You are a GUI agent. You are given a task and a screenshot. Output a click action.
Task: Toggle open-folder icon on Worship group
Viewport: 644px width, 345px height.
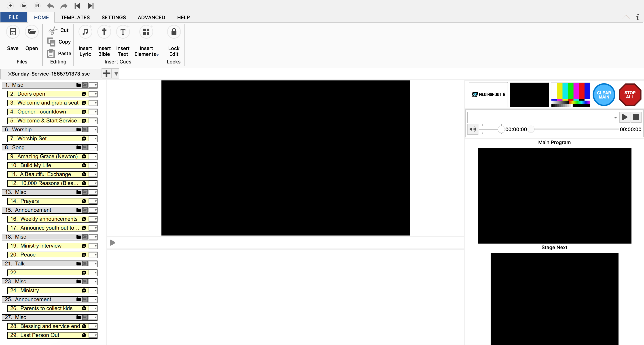coord(85,130)
